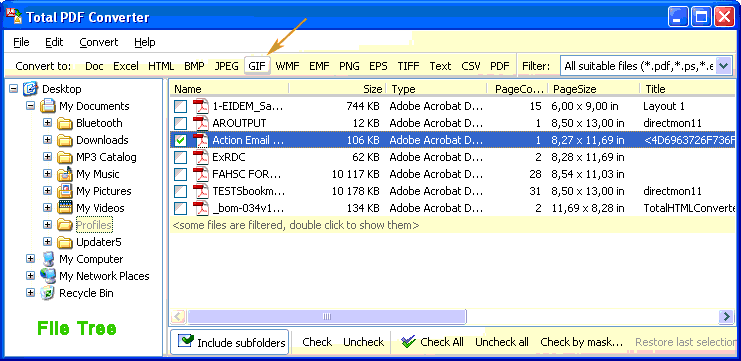This screenshot has width=741, height=361.
Task: Click the Profiles folder icon
Action: pyautogui.click(x=64, y=225)
